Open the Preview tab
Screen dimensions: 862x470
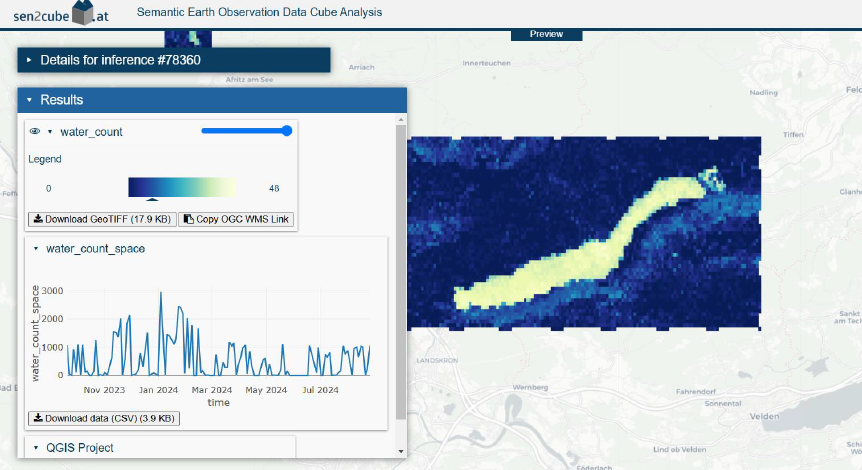pyautogui.click(x=546, y=34)
